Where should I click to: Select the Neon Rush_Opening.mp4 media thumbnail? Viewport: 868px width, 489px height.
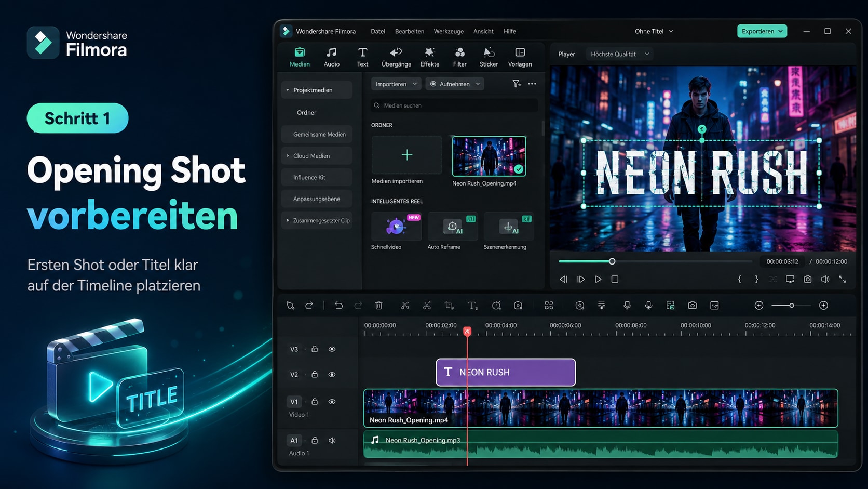(x=489, y=156)
